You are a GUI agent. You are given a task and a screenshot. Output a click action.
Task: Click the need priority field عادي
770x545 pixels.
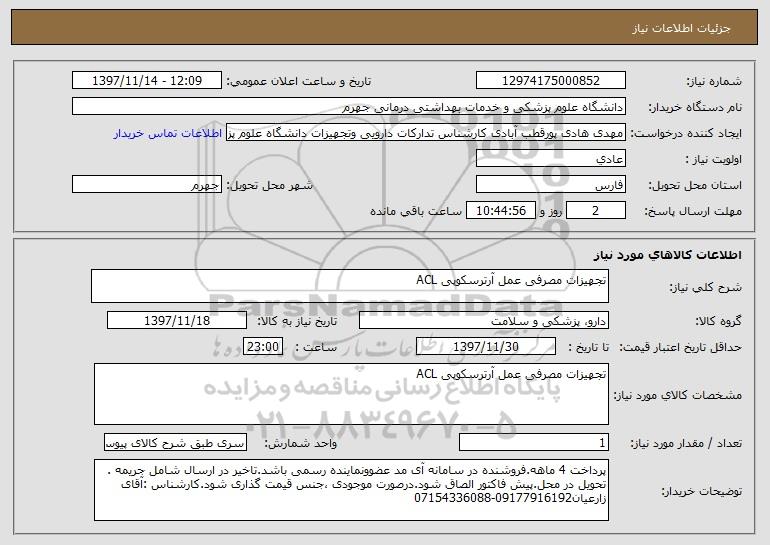(x=550, y=159)
